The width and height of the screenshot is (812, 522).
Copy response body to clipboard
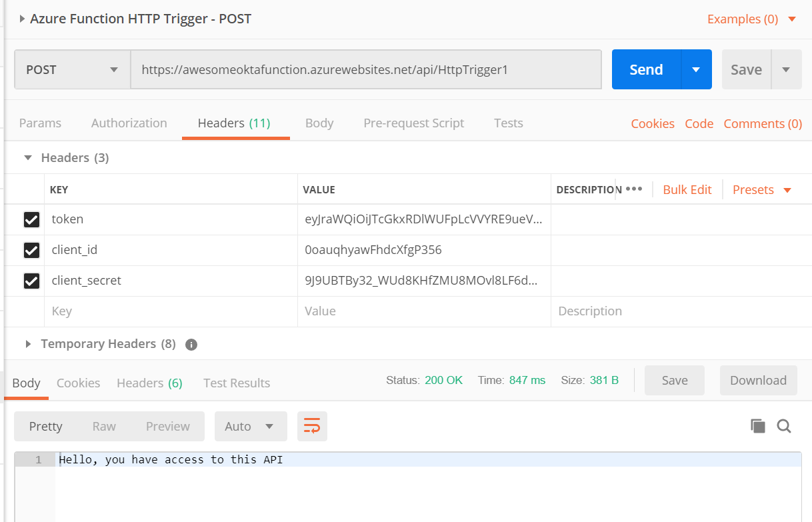point(757,426)
